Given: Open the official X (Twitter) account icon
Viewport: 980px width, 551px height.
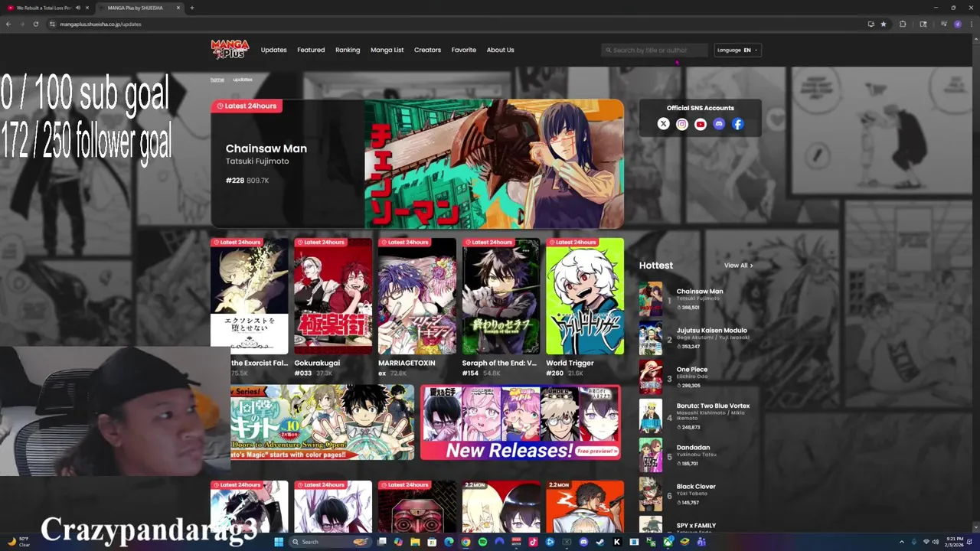Looking at the screenshot, I should click(664, 124).
